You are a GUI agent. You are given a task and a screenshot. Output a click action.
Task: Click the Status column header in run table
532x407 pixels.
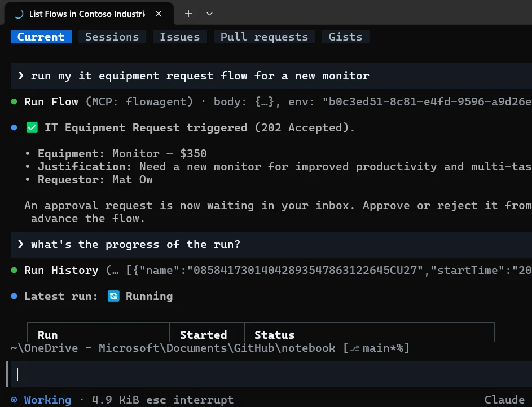point(275,335)
